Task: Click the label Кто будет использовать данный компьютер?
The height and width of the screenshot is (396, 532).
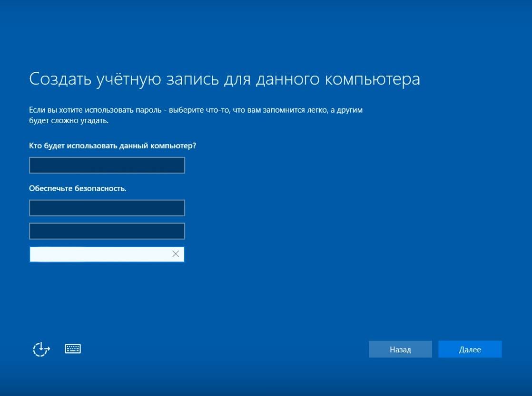Action: [x=112, y=145]
